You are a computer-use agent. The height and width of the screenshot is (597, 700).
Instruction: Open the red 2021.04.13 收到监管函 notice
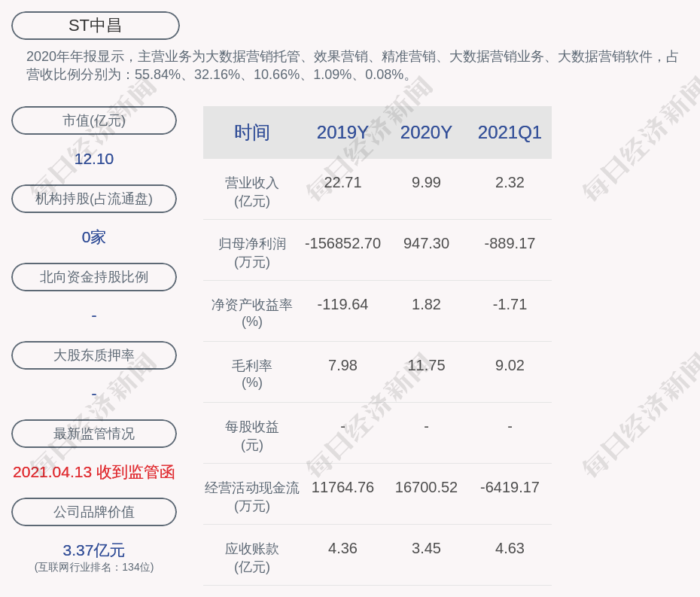pyautogui.click(x=94, y=472)
